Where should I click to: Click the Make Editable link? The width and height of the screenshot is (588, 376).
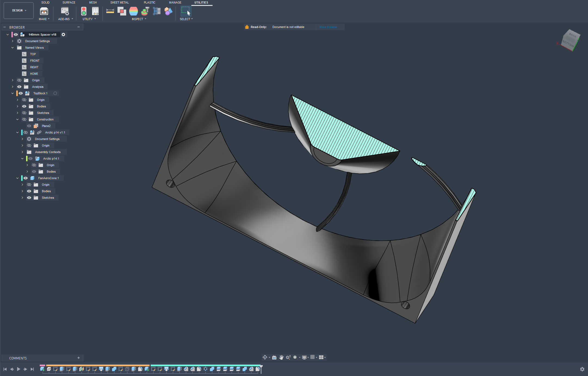coord(328,27)
